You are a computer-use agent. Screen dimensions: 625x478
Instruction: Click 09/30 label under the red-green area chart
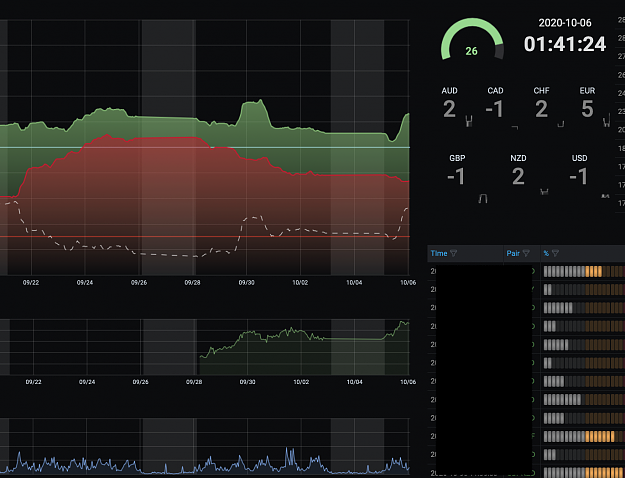point(246,283)
